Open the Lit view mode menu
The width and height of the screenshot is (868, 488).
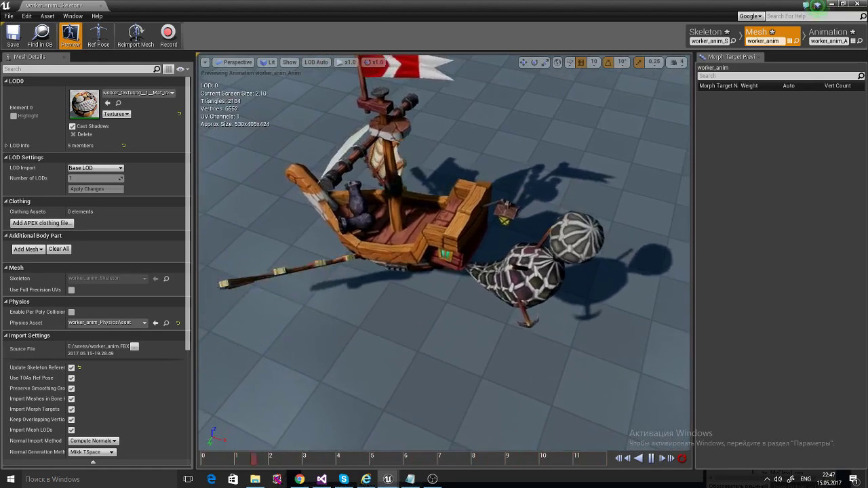tap(268, 62)
